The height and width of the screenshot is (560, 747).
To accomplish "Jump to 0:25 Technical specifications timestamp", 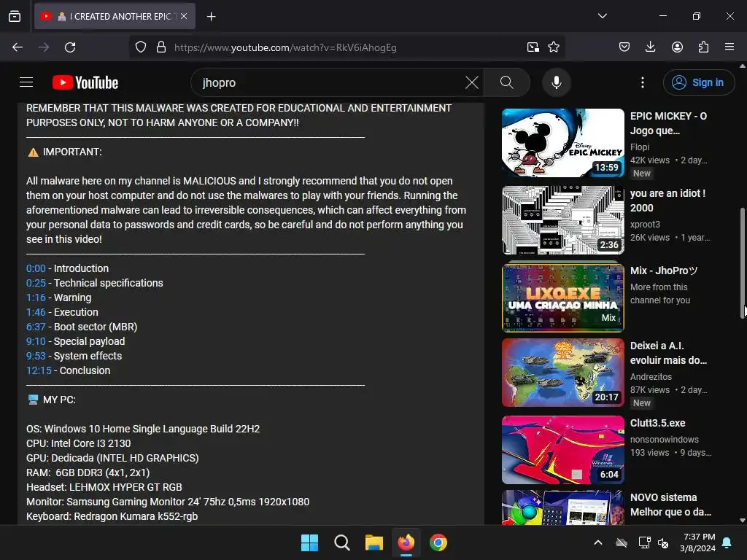I will (x=36, y=283).
